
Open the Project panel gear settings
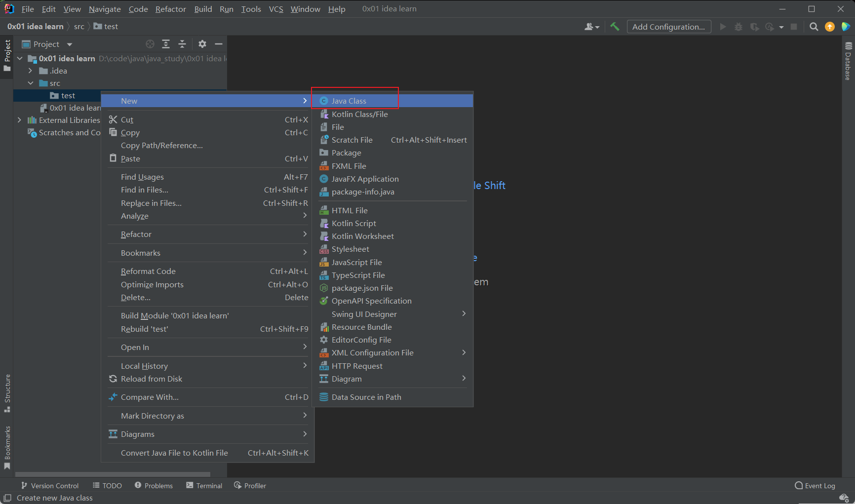[202, 44]
